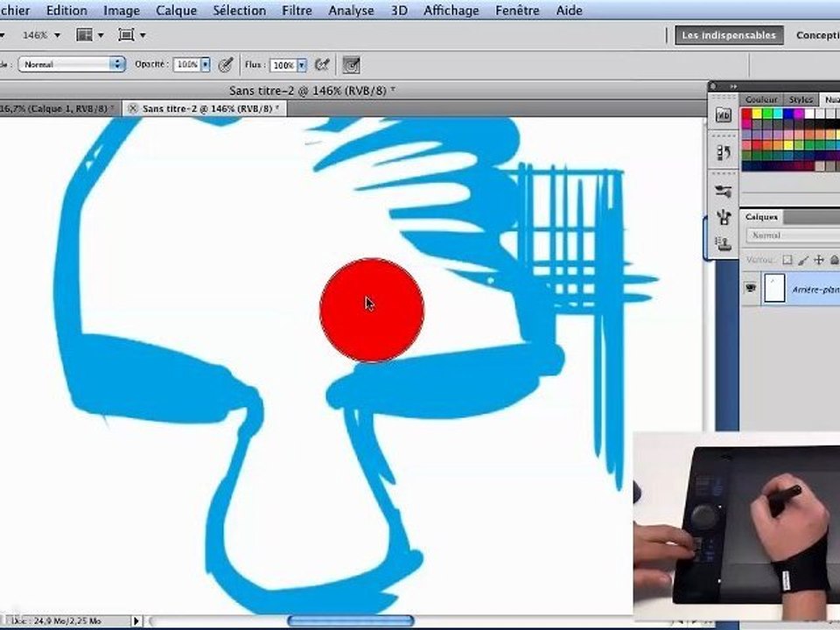Open the brush blend mode Normal dropdown
This screenshot has height=630, width=840.
pos(72,64)
